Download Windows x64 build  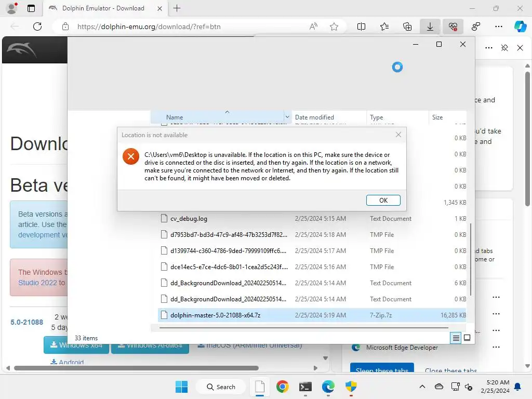click(76, 345)
